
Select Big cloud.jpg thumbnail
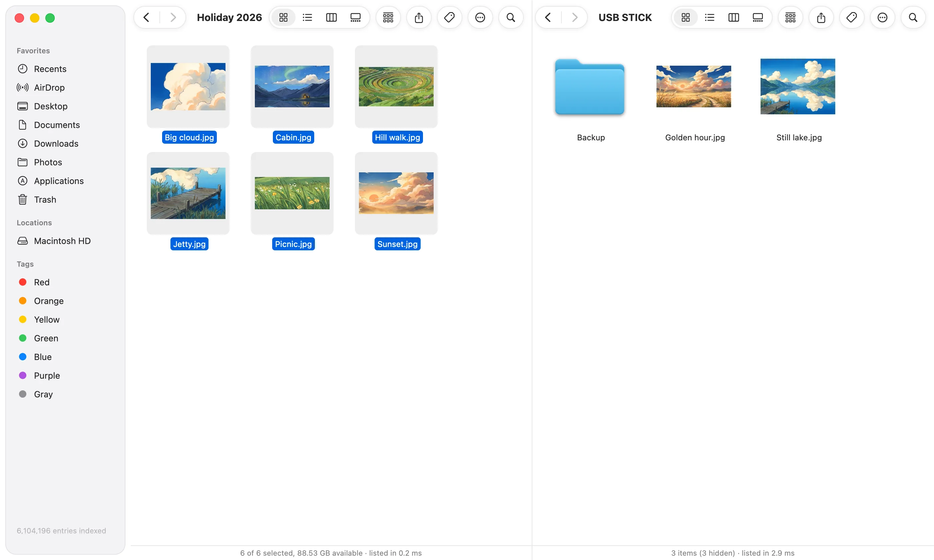coord(188,86)
